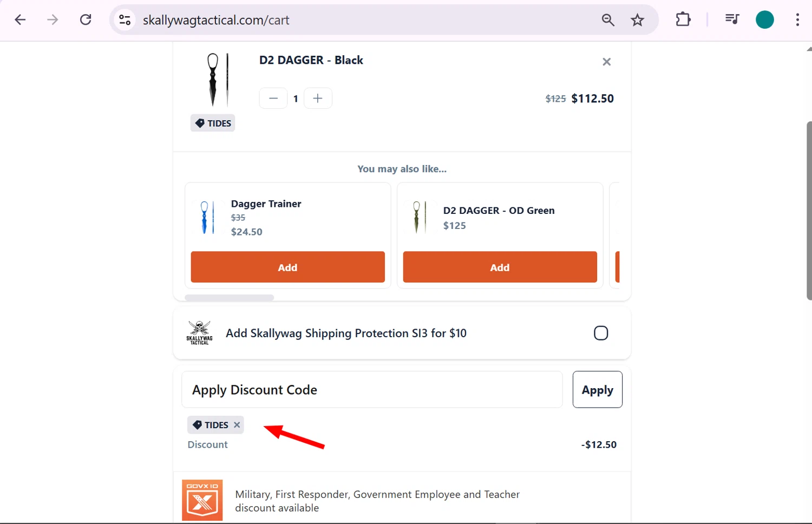
Task: Click the OD Green $125 price
Action: pyautogui.click(x=455, y=226)
